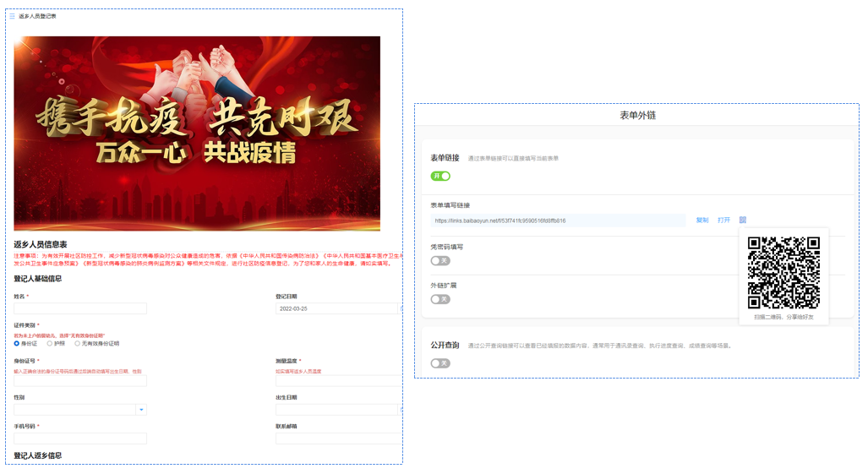Turn on the 公开查询 toggle
The image size is (868, 474).
[440, 363]
